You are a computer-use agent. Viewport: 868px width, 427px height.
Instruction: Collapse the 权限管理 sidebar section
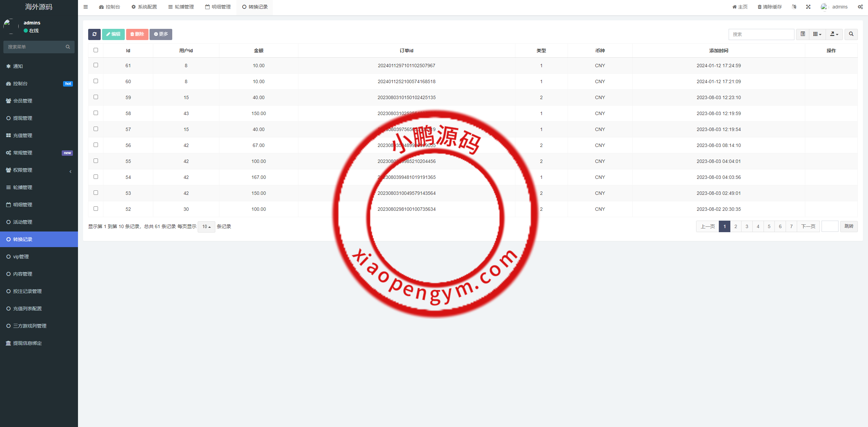pos(71,171)
